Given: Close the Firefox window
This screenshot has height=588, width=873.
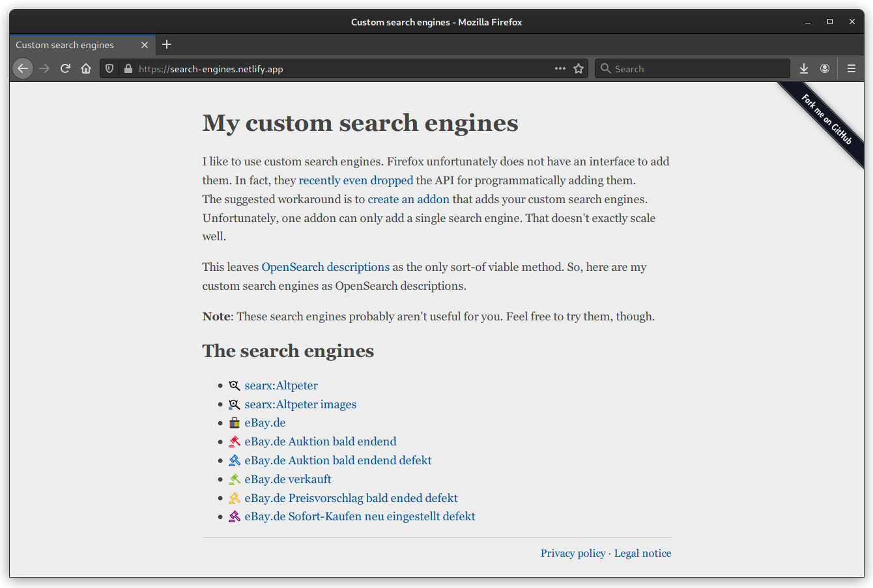Looking at the screenshot, I should pyautogui.click(x=852, y=22).
